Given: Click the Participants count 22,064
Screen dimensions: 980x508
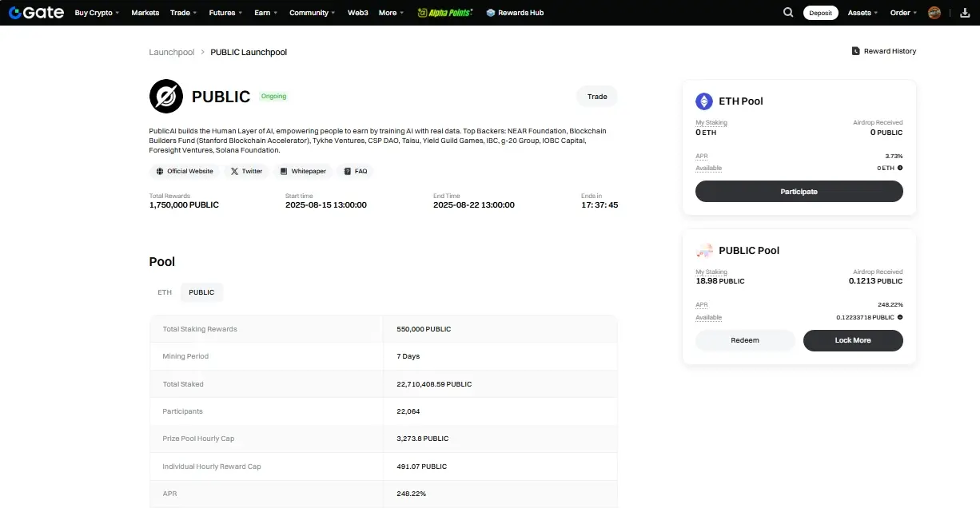Looking at the screenshot, I should pos(408,411).
